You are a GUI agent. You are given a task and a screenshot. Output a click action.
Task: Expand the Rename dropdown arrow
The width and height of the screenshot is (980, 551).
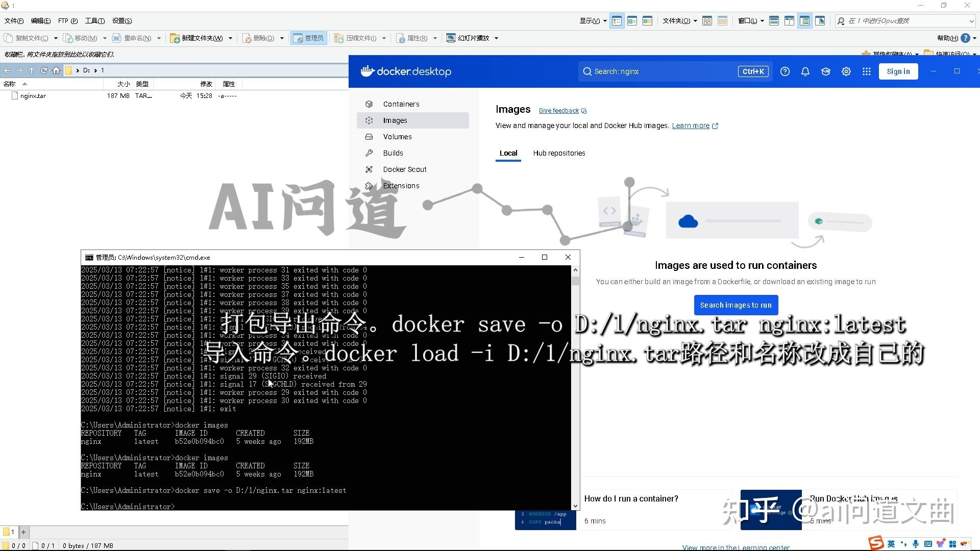[159, 38]
